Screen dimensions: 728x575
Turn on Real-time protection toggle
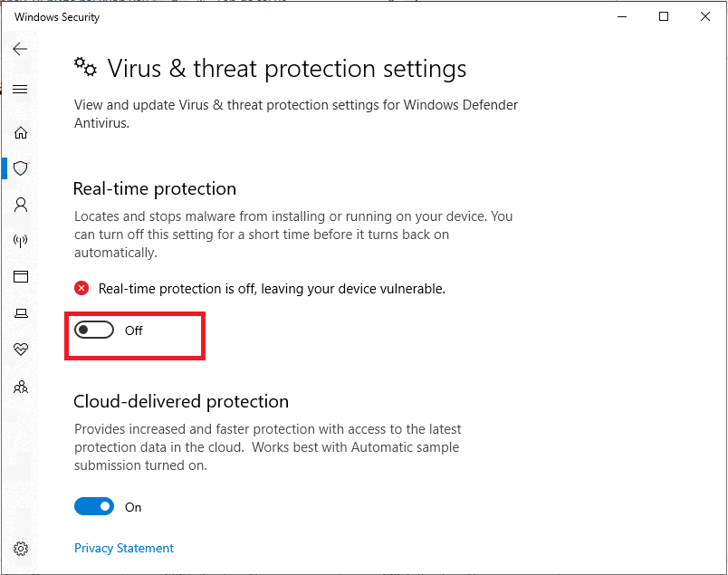pos(94,330)
